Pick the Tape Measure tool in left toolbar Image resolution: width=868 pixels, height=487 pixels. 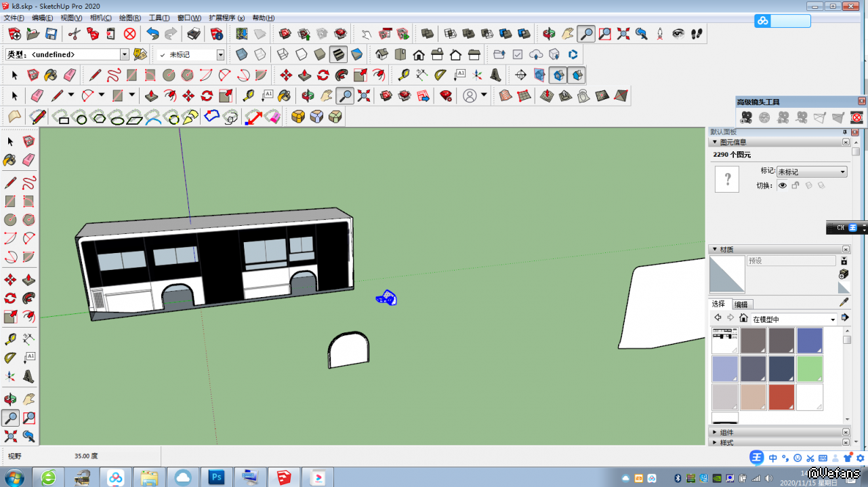point(10,338)
